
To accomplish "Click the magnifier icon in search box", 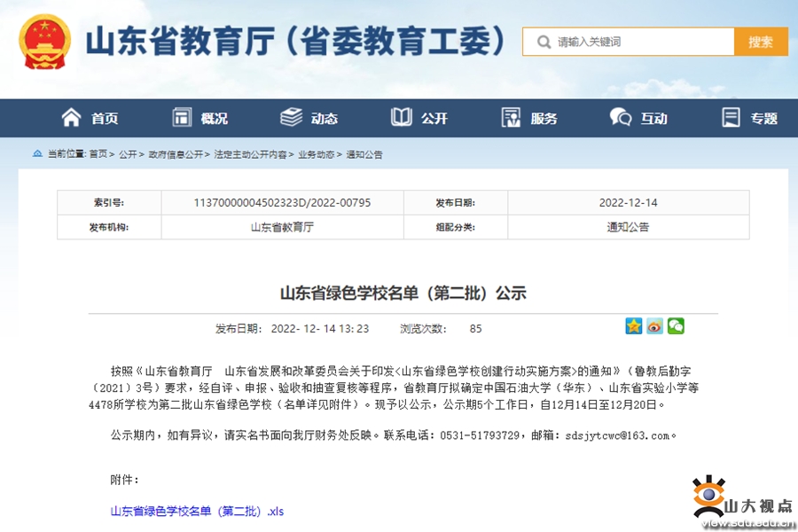I will (x=540, y=42).
